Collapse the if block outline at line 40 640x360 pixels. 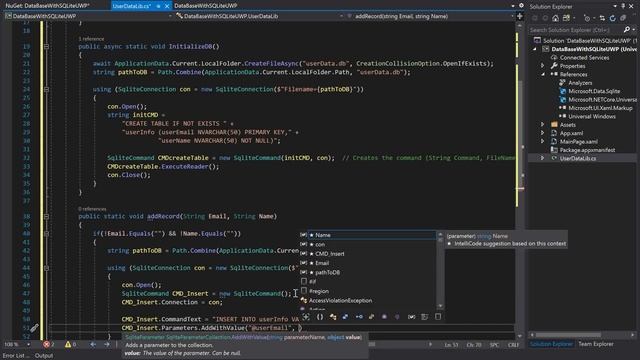click(x=46, y=233)
